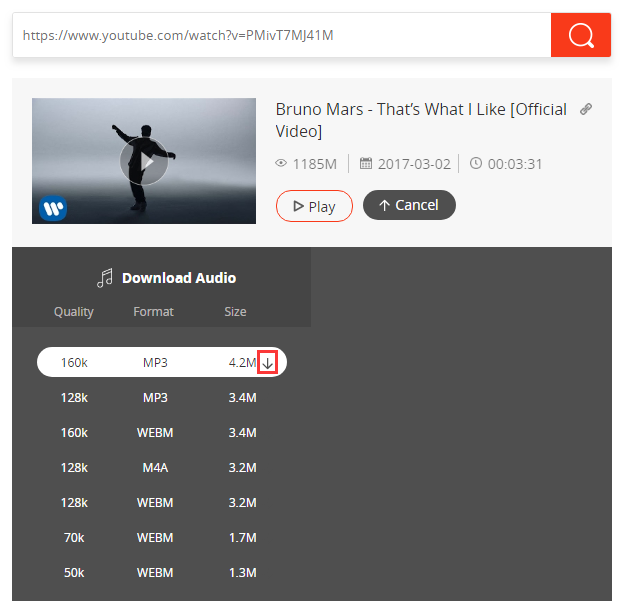Click the Play button
624x601 pixels.
(x=314, y=206)
